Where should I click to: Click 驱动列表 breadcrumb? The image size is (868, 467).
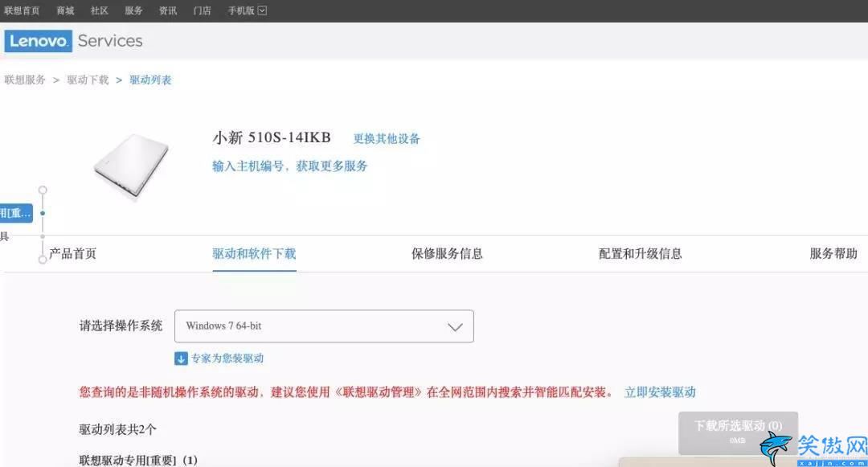point(150,80)
